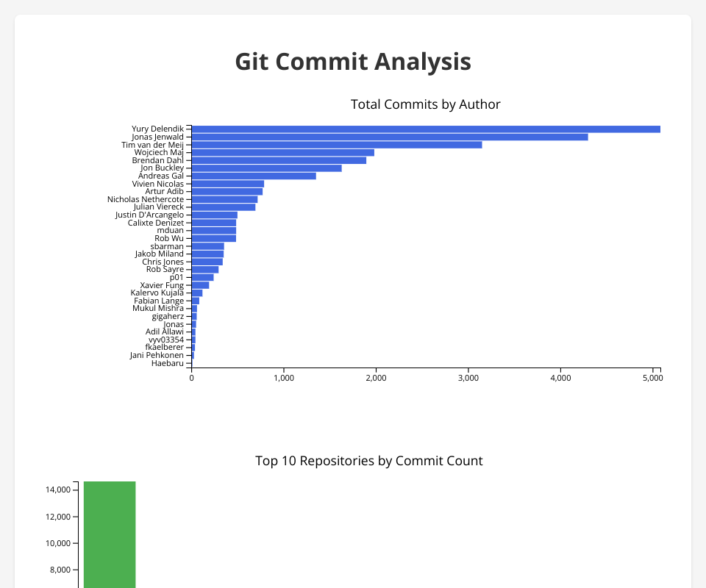Click the Justin D'Arcangelo label
706x588 pixels.
[x=149, y=215]
